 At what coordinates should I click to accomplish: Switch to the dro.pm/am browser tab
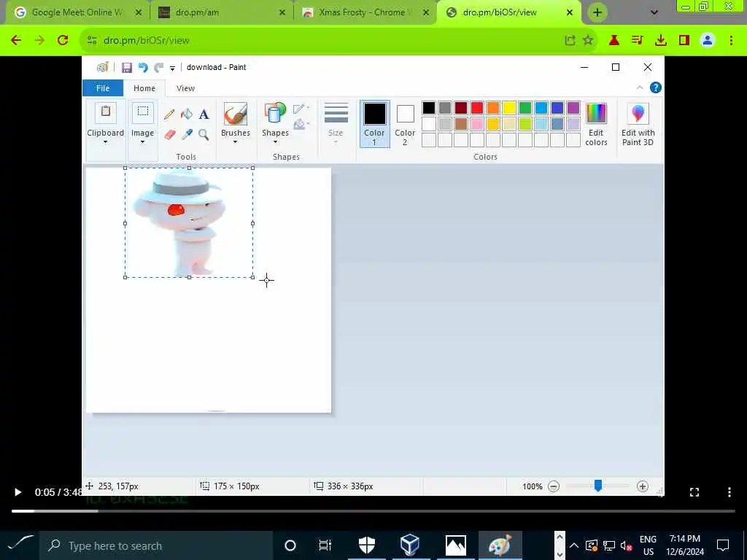tap(222, 12)
